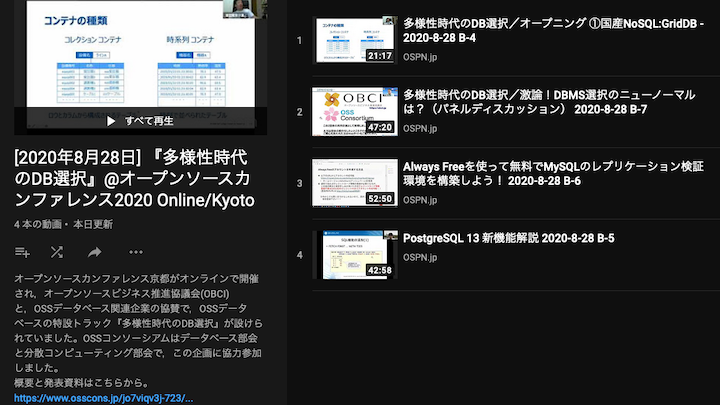Open OSPN.jp channel under the GridDB video

click(x=420, y=57)
